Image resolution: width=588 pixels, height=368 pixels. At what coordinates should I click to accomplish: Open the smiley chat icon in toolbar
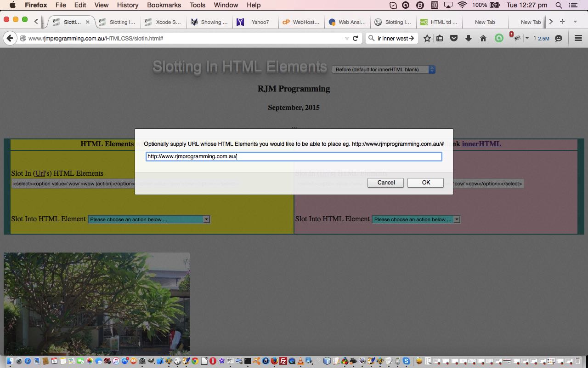point(559,39)
